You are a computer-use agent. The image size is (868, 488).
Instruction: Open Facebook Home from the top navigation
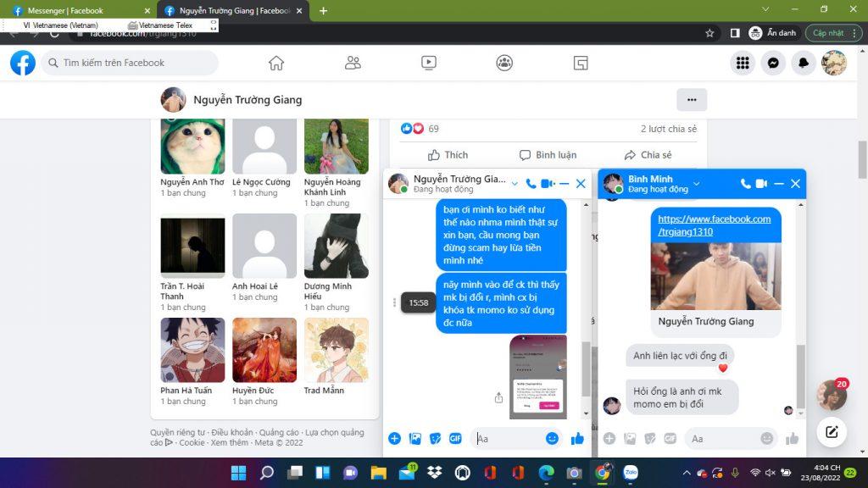[x=275, y=63]
